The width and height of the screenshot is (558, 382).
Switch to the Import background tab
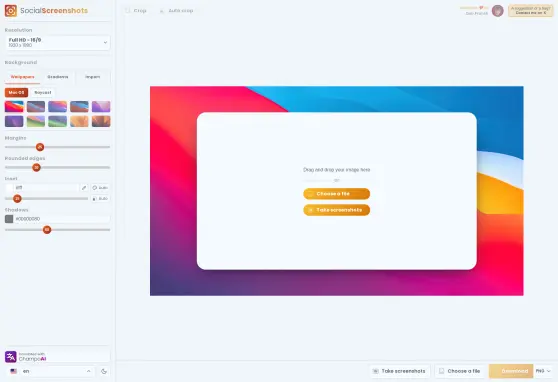[x=93, y=77]
